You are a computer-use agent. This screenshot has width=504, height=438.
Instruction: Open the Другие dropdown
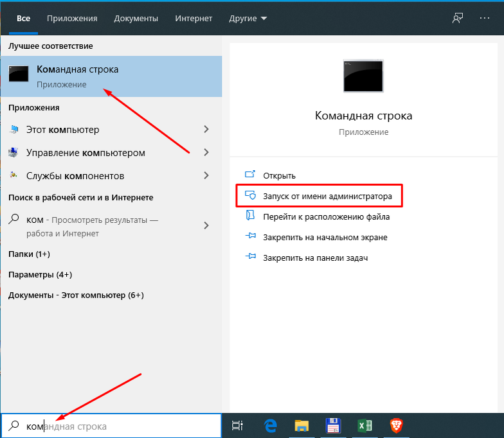coord(248,19)
